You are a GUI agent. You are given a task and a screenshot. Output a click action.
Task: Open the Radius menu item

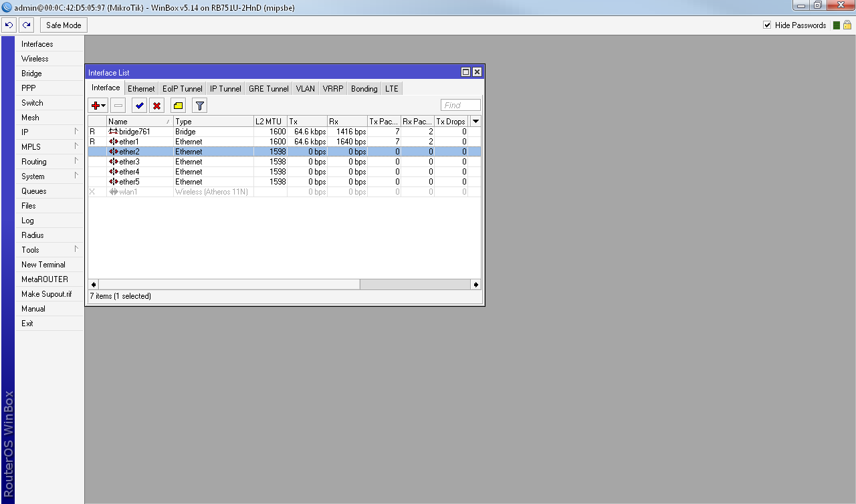click(x=49, y=235)
